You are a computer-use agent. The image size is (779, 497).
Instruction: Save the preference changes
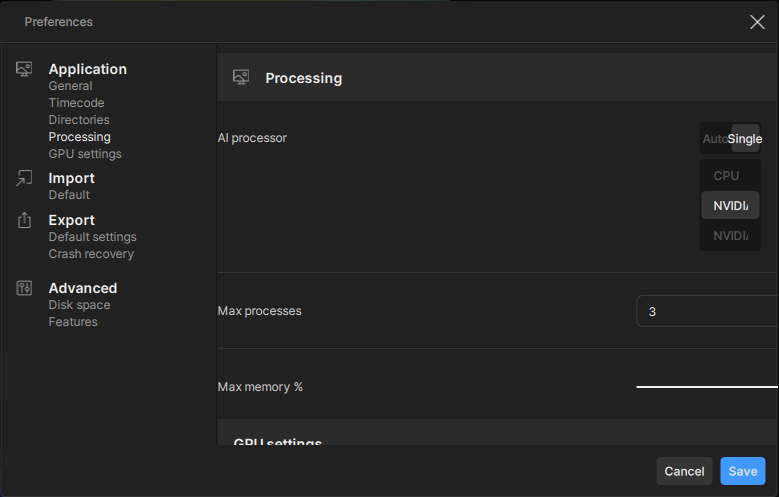742,471
